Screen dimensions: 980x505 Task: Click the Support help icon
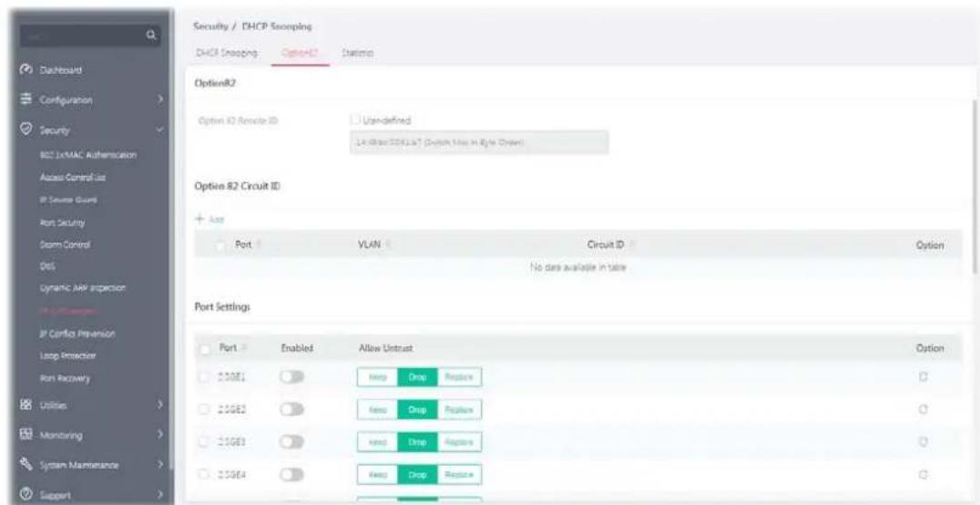[27, 492]
